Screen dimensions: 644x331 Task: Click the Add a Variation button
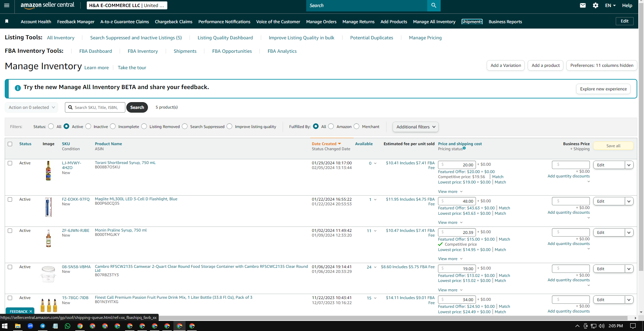[506, 66]
